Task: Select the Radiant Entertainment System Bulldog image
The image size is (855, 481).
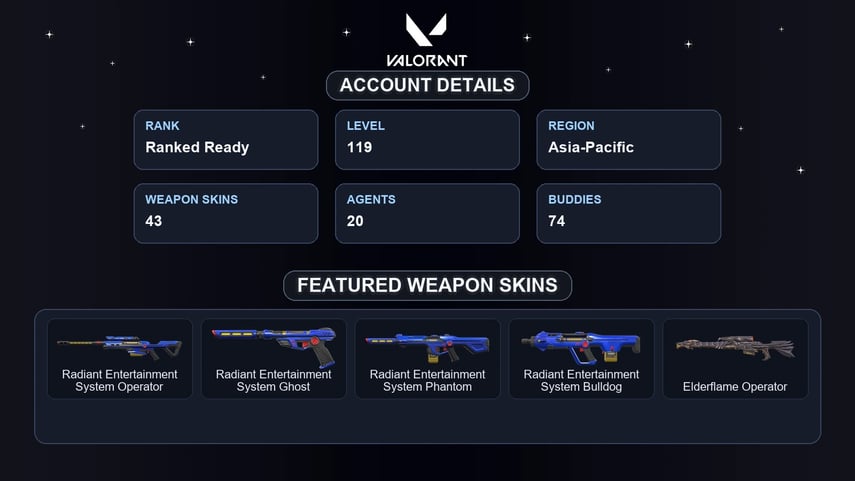Action: pyautogui.click(x=581, y=347)
